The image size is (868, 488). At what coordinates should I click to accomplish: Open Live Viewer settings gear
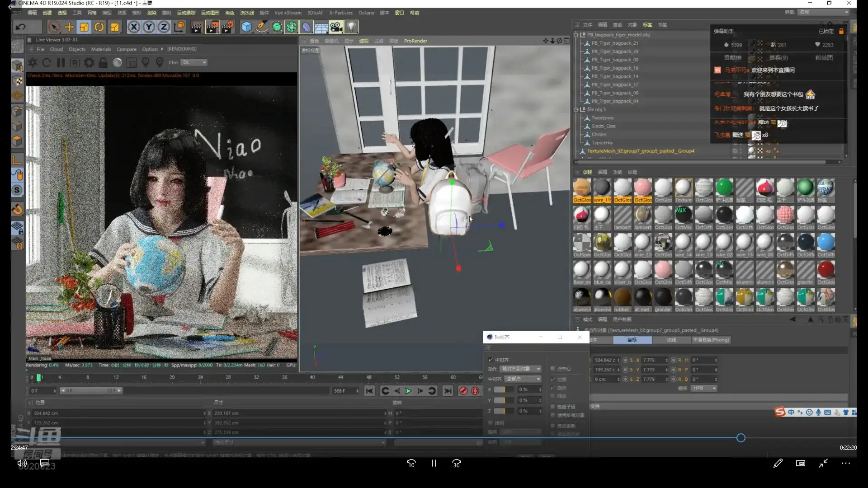90,63
